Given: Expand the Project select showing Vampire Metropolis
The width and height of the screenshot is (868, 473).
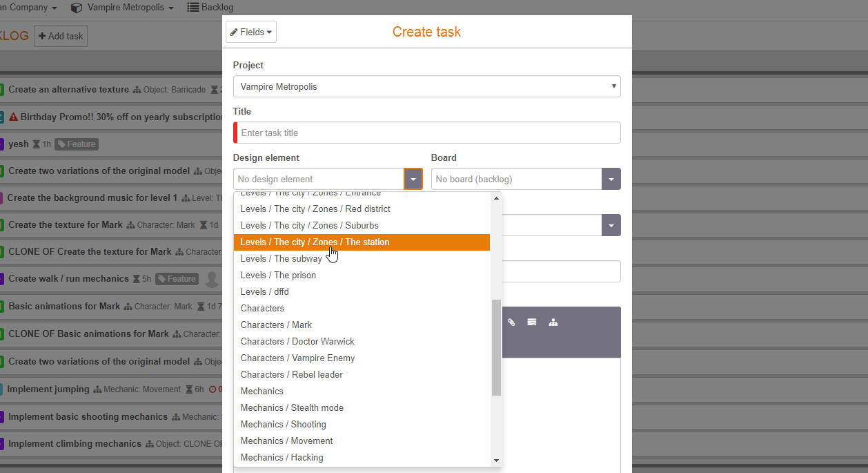Looking at the screenshot, I should (426, 86).
